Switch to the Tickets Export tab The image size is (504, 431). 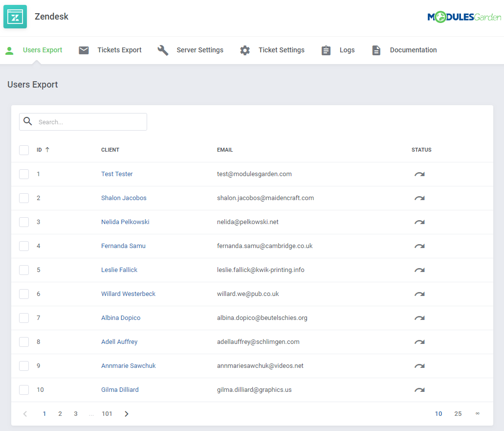[119, 50]
